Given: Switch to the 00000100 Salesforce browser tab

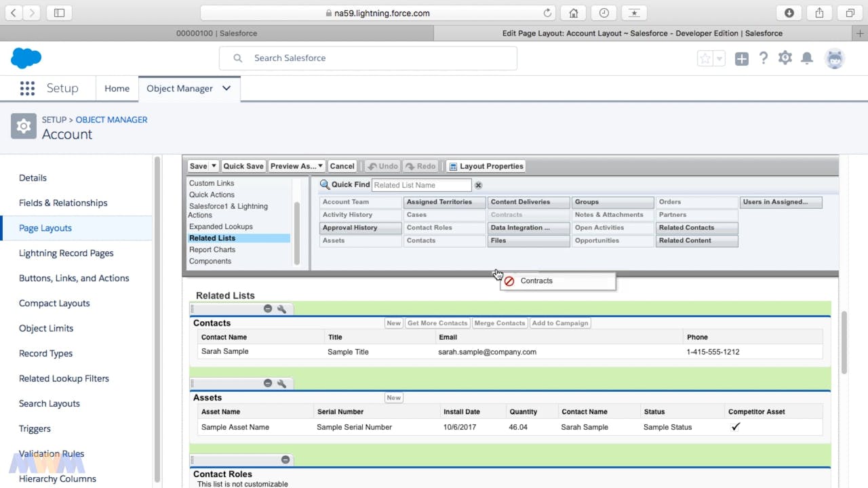Looking at the screenshot, I should tap(216, 33).
